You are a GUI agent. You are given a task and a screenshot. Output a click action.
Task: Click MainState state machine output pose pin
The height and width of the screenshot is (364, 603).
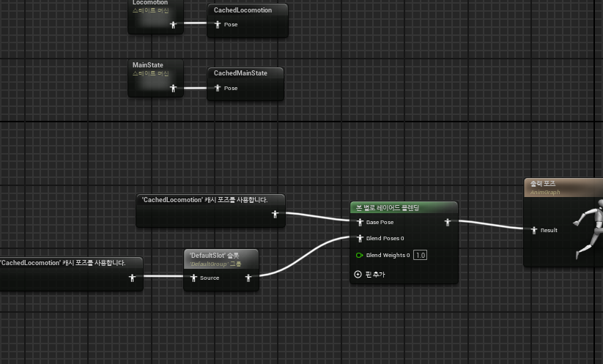(174, 89)
